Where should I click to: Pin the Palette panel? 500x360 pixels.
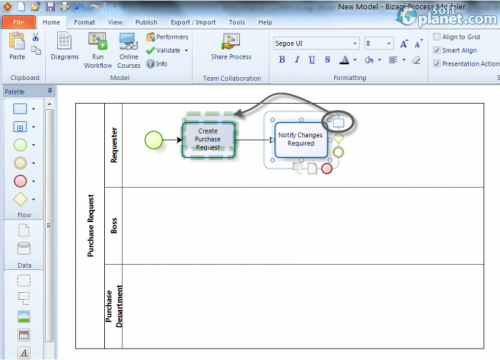pos(50,91)
